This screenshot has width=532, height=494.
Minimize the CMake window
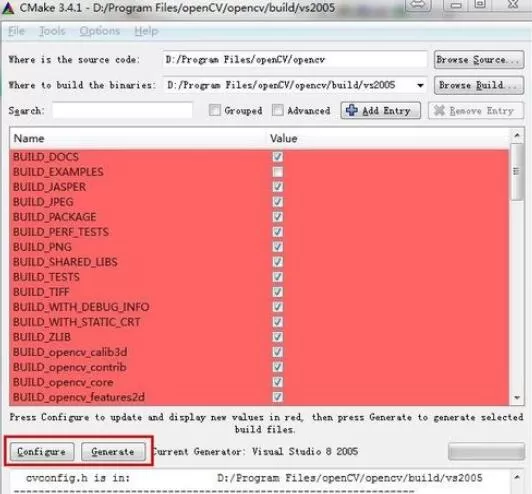click(456, 5)
